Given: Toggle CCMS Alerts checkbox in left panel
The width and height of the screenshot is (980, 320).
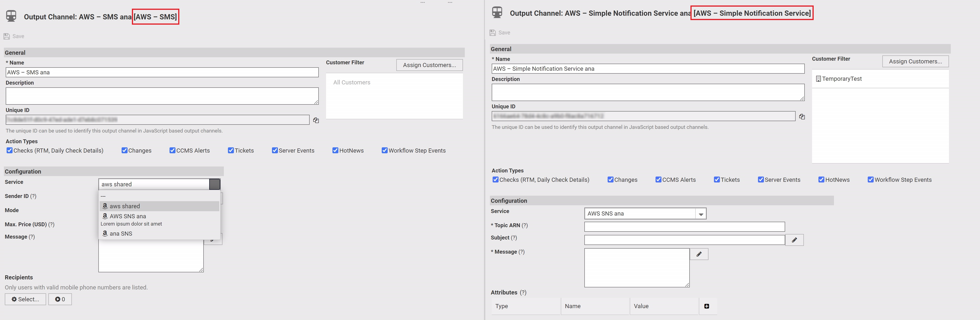Looking at the screenshot, I should (172, 150).
